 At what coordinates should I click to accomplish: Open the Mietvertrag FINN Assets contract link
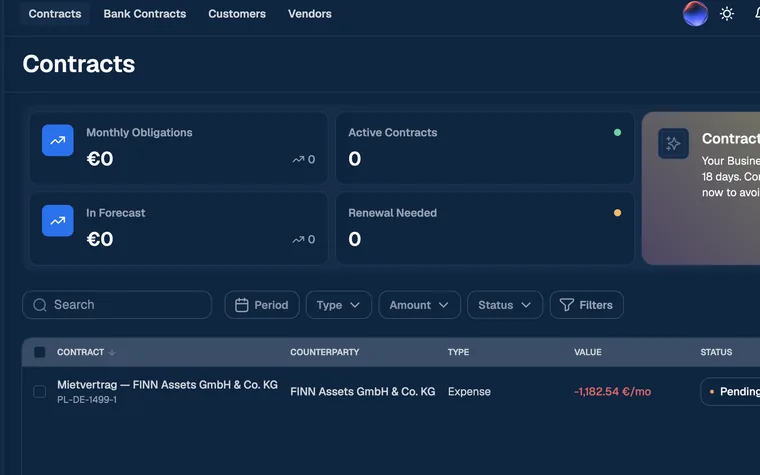tap(167, 385)
